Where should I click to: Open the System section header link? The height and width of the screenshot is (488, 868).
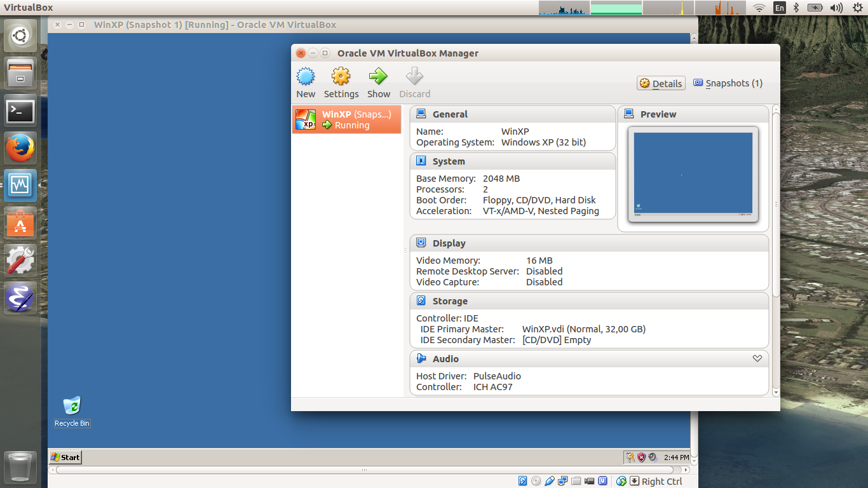coord(449,161)
